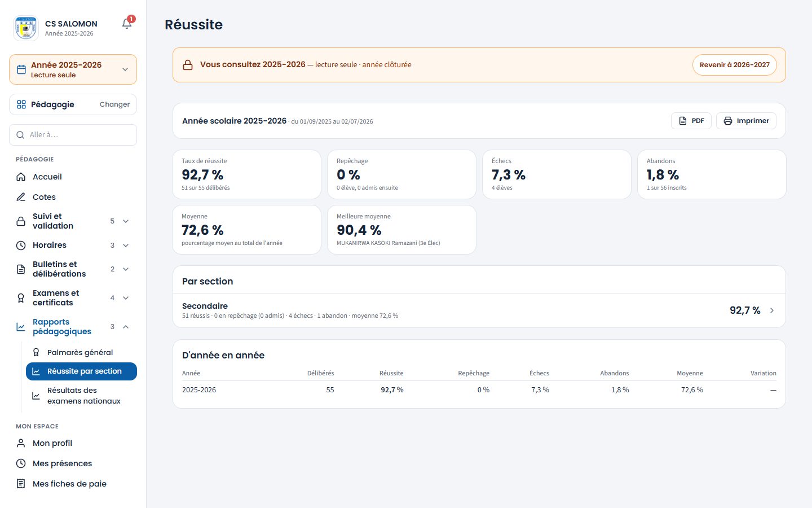Click the Palmarès général award icon

[x=36, y=352]
